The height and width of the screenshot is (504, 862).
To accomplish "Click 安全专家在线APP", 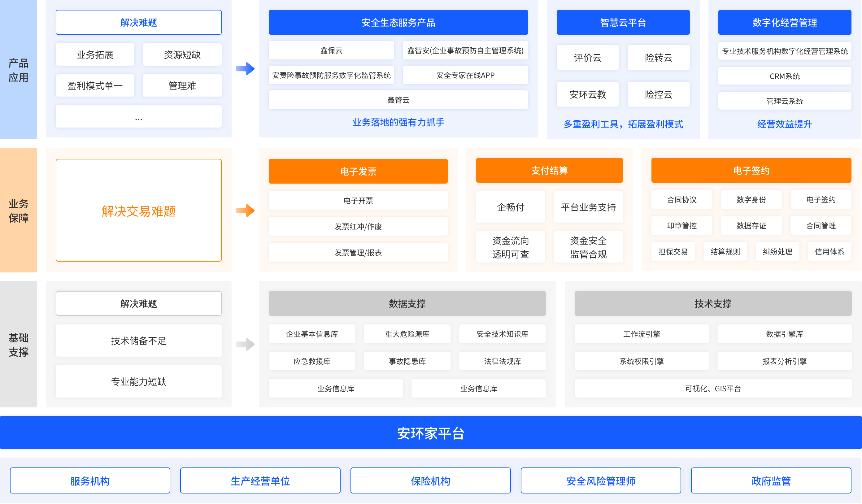I will (x=465, y=75).
